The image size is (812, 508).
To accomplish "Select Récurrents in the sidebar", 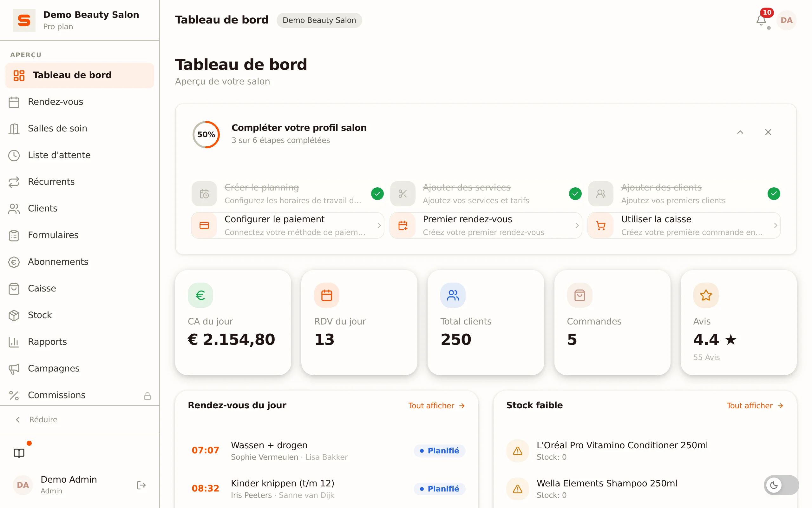I will click(x=80, y=182).
